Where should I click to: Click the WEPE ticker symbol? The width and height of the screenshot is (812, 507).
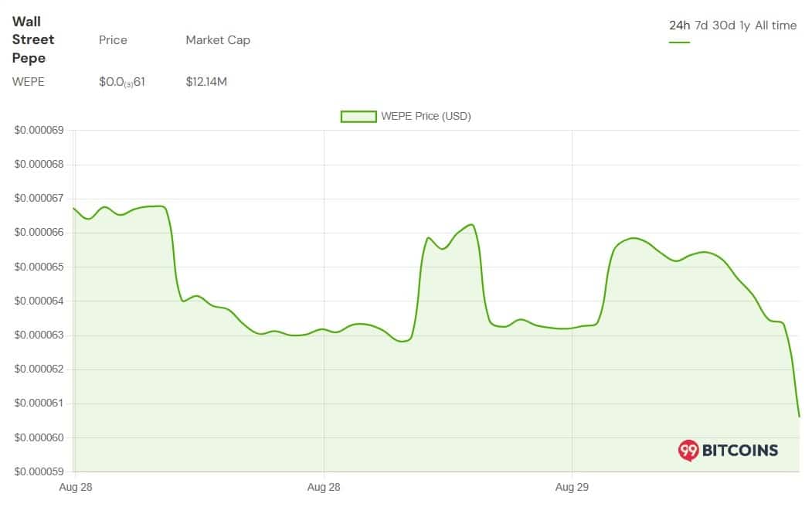[x=29, y=82]
